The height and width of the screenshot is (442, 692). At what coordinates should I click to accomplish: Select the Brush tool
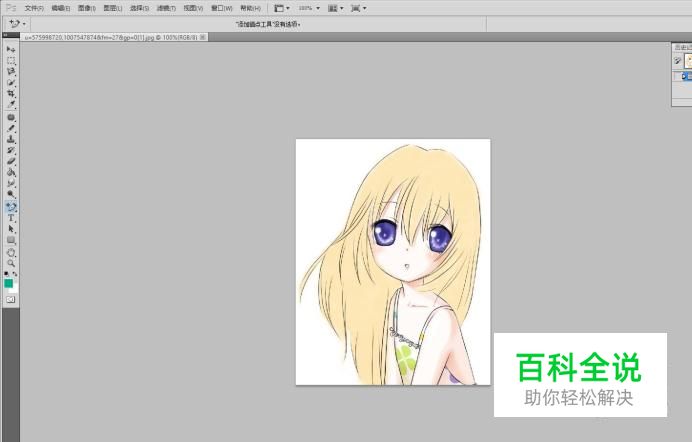point(11,128)
